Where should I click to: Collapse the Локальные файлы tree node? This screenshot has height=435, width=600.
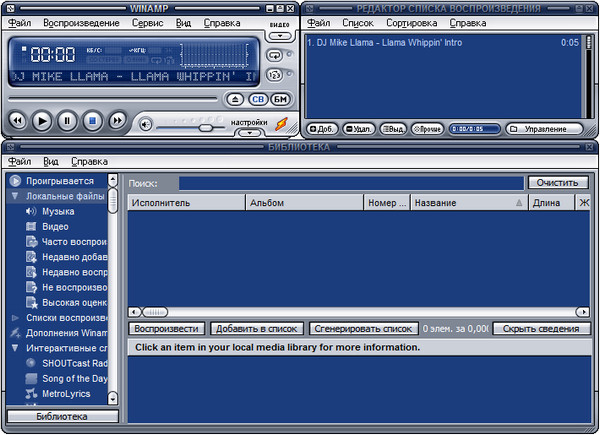pyautogui.click(x=16, y=197)
